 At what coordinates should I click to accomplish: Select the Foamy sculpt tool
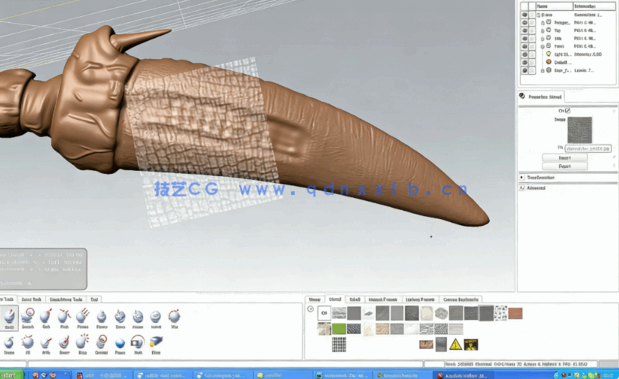coord(101,318)
